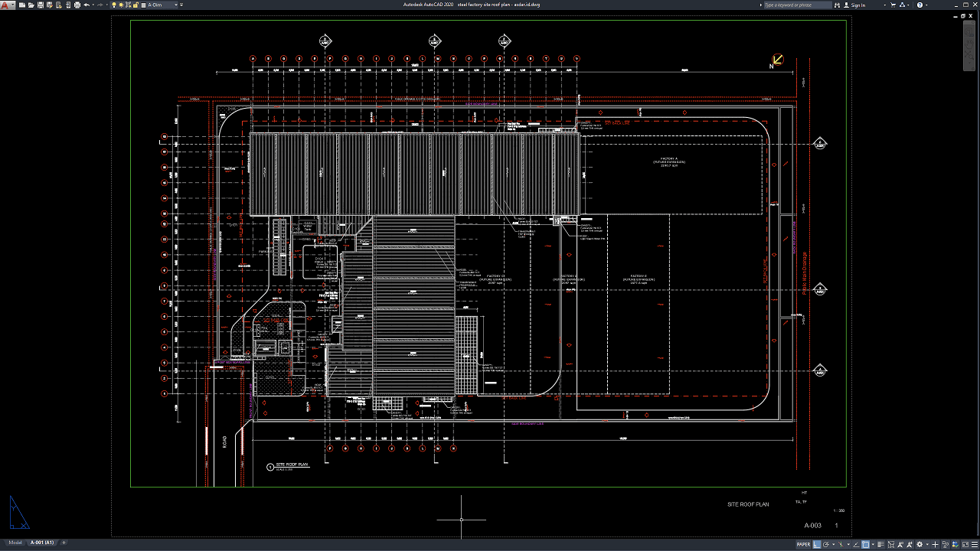This screenshot has height=551, width=980.
Task: Create a new drawing from Quick Access
Action: pos(21,5)
